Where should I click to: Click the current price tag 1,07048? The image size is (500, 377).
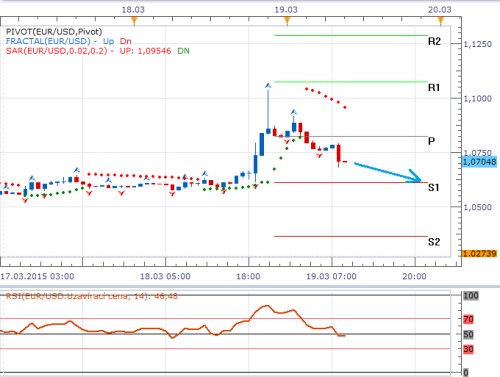click(479, 162)
